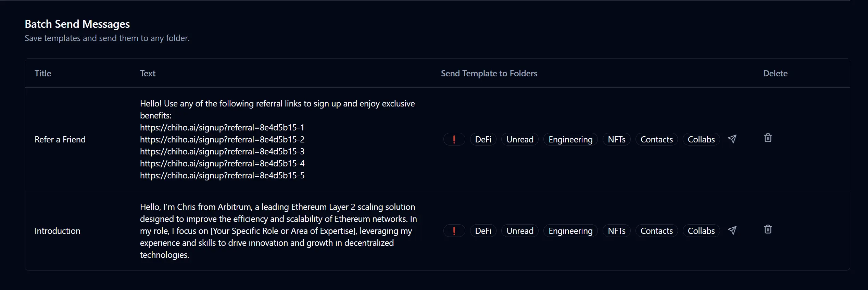Screen dimensions: 868x290
Task: Toggle Engineering folder for Refer a Friend
Action: 570,139
